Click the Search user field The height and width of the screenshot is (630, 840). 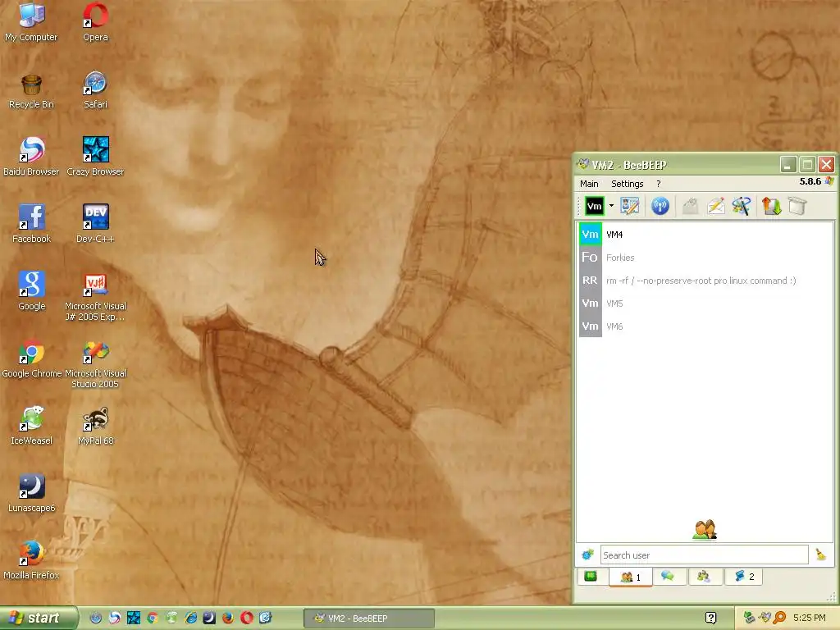tap(704, 555)
